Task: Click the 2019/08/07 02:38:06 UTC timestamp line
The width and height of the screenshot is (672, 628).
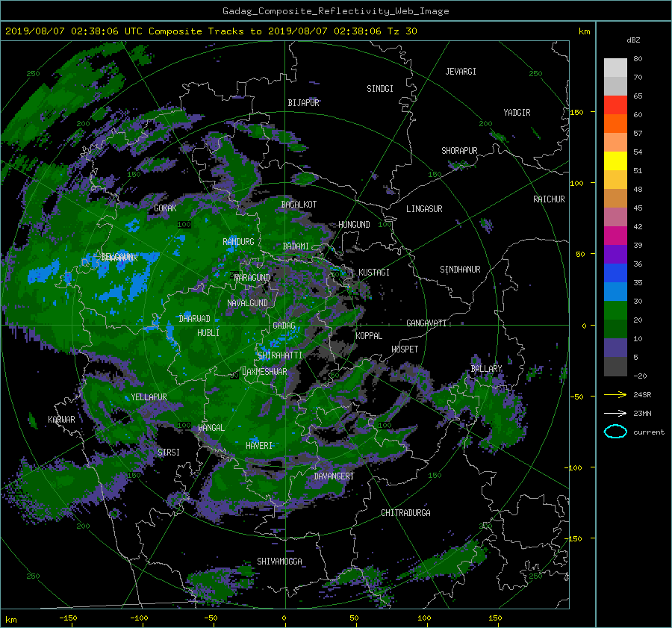Action: pos(211,31)
